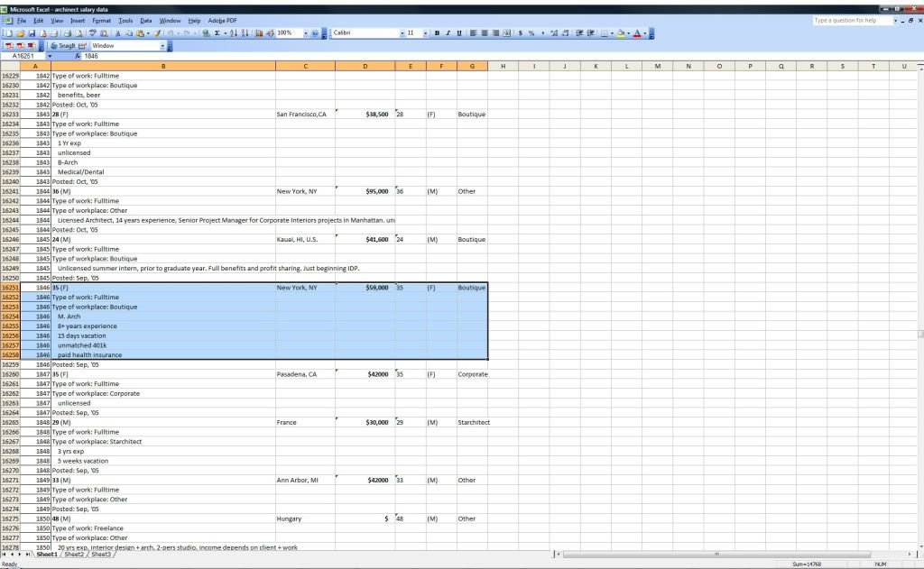Toggle Underline formatting

click(459, 33)
